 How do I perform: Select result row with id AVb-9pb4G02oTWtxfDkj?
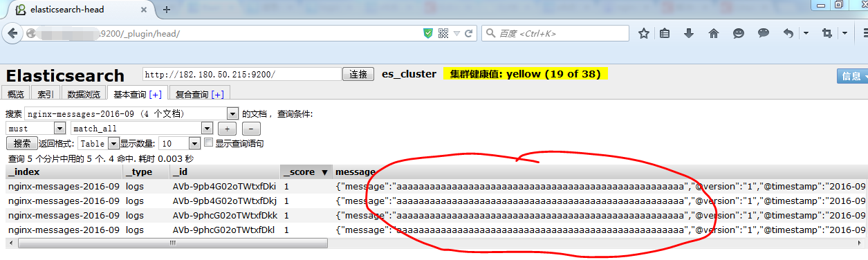point(436,201)
